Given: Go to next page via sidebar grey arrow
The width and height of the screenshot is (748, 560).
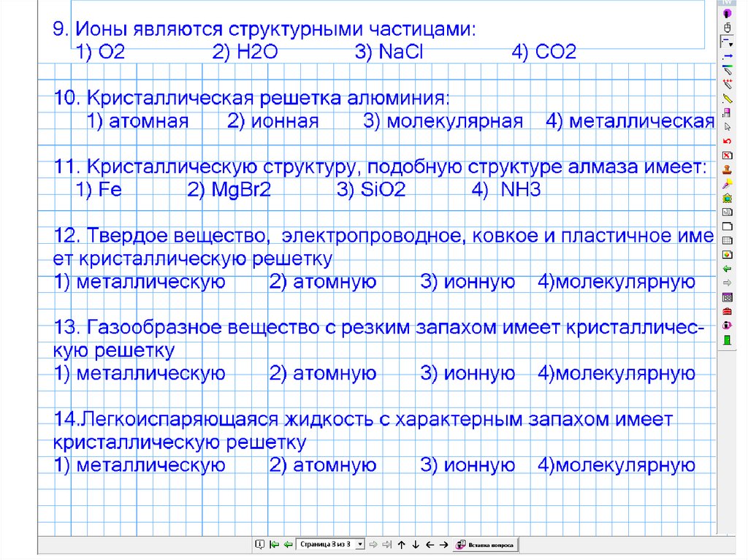Looking at the screenshot, I should [x=727, y=283].
